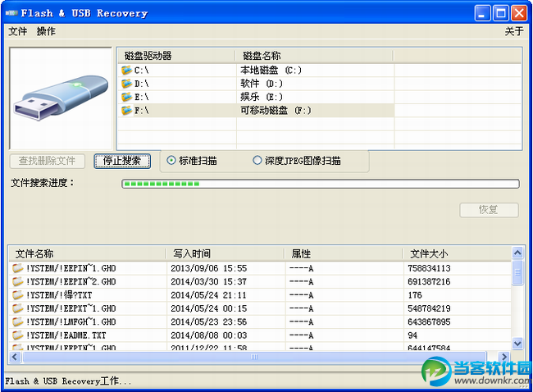The width and height of the screenshot is (533, 392).
Task: Select file !YSTEM/!EEPIN~1.GHO dated 2013/09/06
Action: pyautogui.click(x=71, y=268)
